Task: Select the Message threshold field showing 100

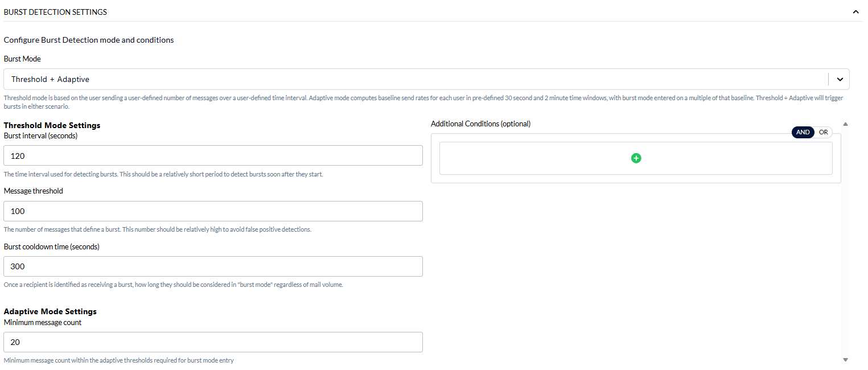Action: tap(213, 211)
